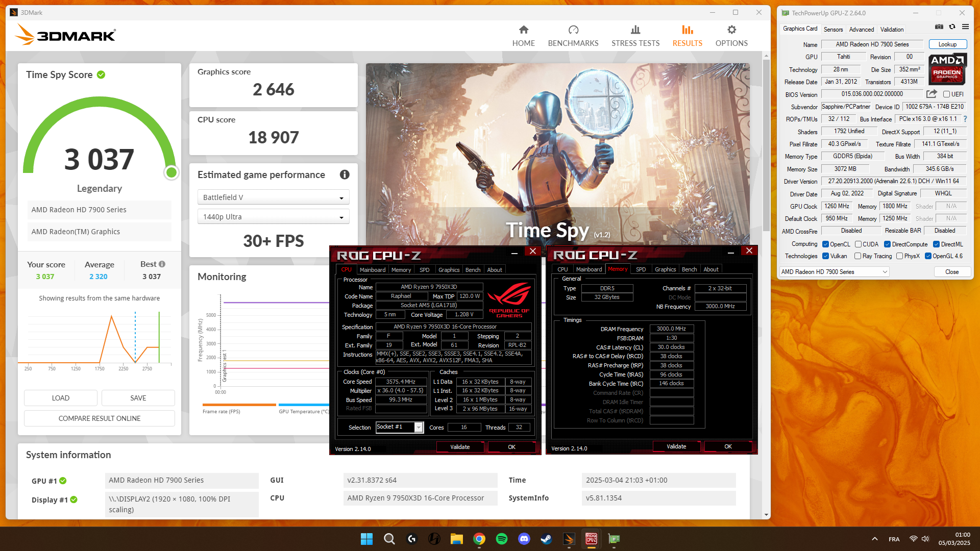Open the GPU-Z hamburger menu icon
This screenshot has height=551, width=980.
pos(965,27)
